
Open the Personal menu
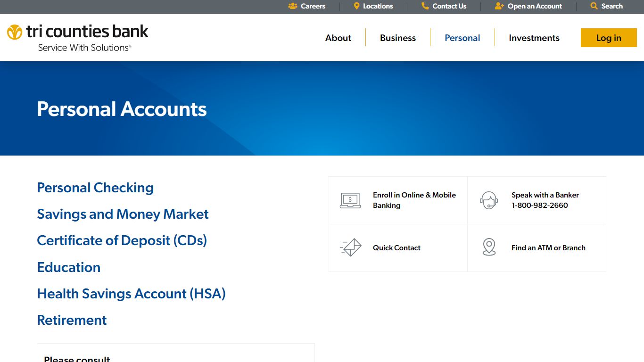(462, 38)
